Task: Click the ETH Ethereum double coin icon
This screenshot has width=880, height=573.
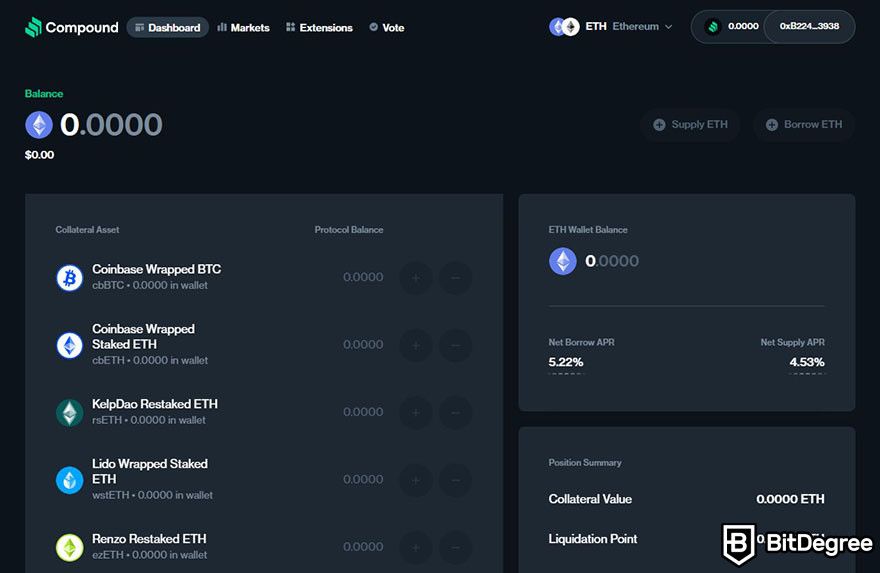Action: pos(564,26)
